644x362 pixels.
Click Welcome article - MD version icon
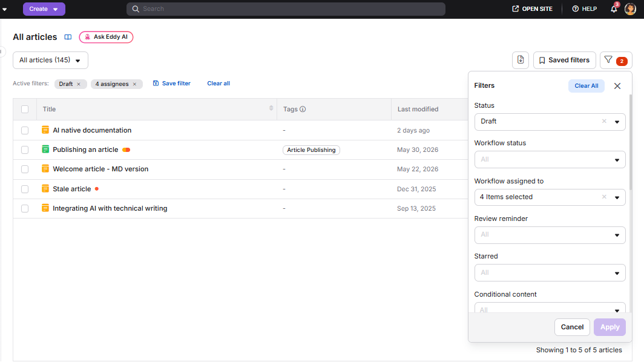tap(45, 168)
